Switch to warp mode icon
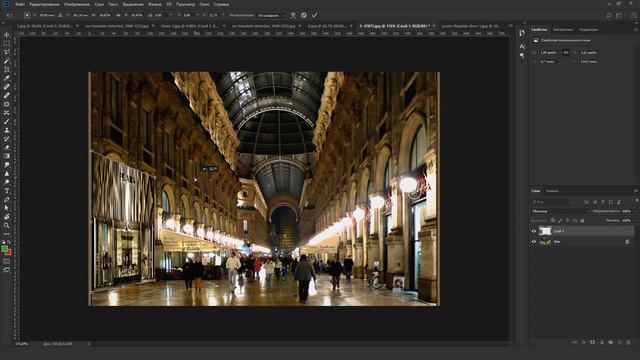The image size is (640, 360). 293,15
